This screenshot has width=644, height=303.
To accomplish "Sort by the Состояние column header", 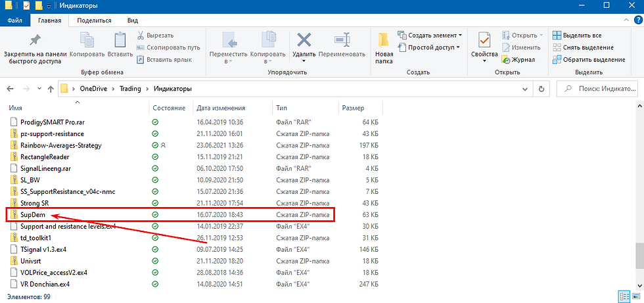I will [170, 108].
